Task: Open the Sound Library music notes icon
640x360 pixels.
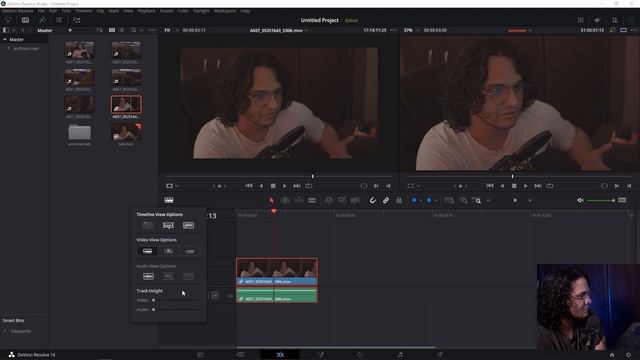Action: (76, 20)
